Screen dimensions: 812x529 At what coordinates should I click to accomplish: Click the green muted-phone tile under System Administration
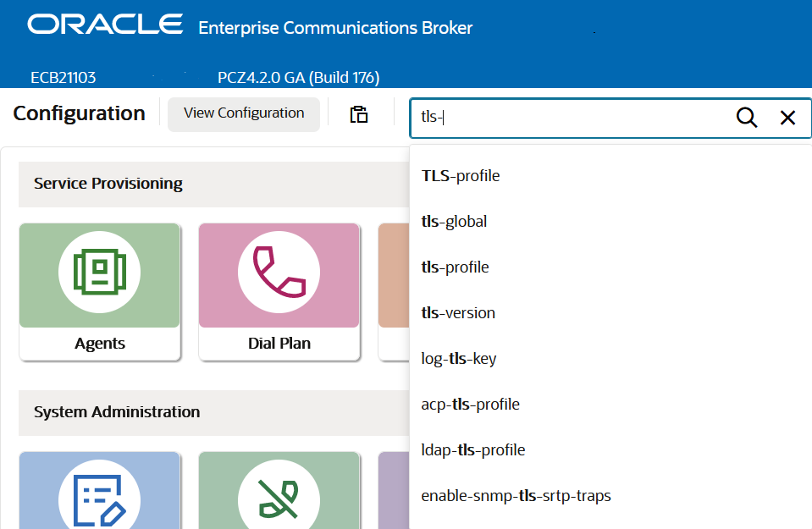pos(279,499)
